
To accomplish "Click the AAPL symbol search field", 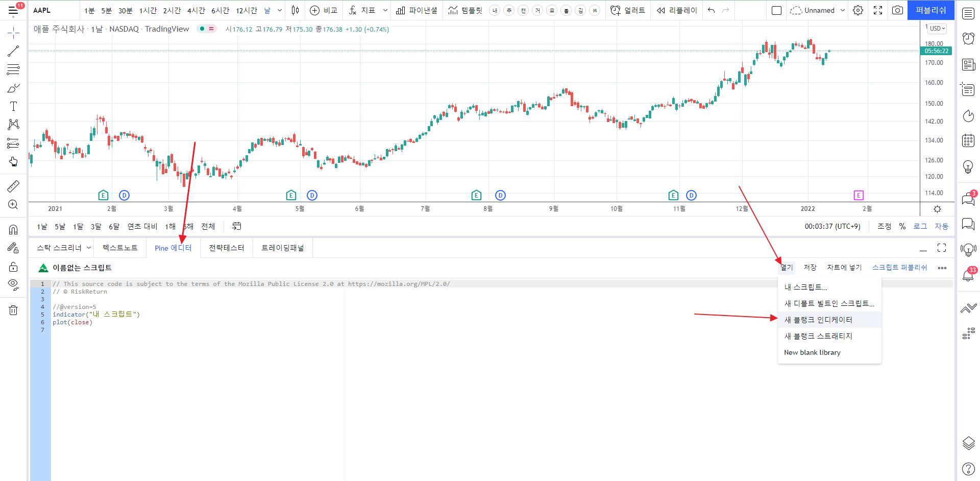I will click(54, 10).
